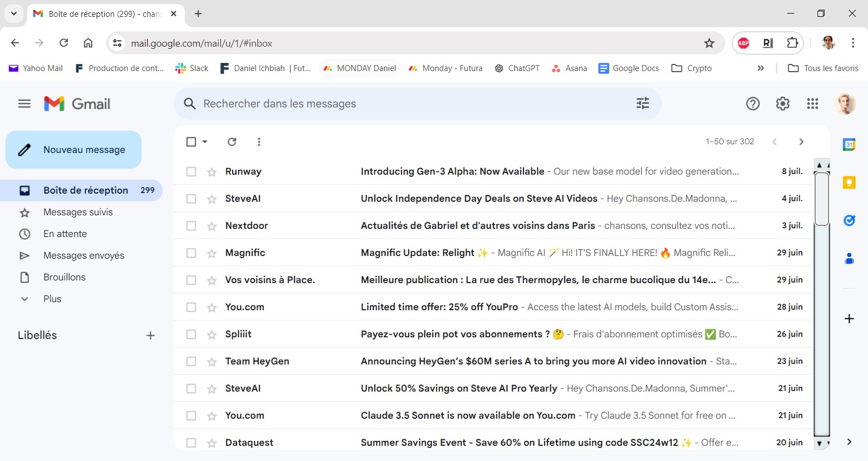Tick the checkbox for You.com YouPro offer email
Image resolution: width=868 pixels, height=461 pixels.
click(191, 307)
